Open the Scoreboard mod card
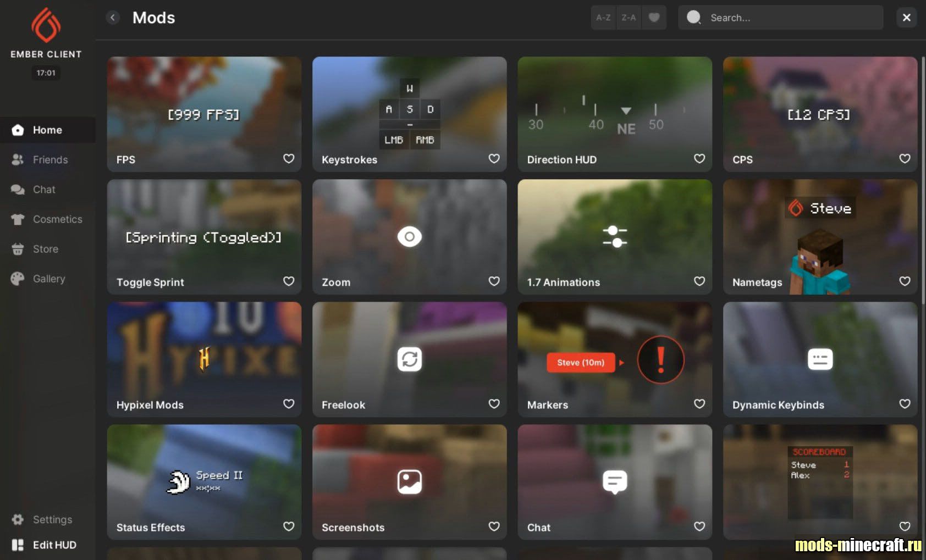This screenshot has height=560, width=926. [820, 482]
